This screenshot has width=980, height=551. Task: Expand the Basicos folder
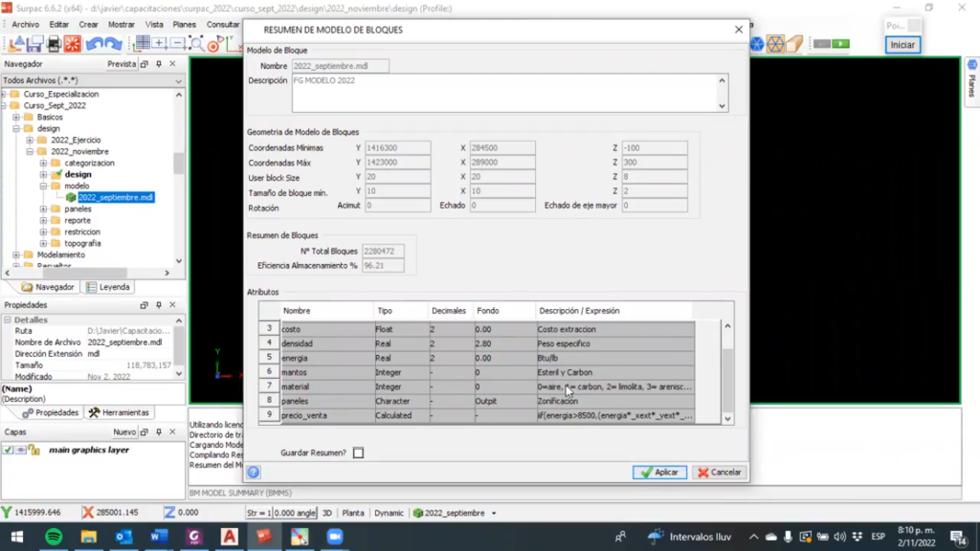[x=16, y=118]
